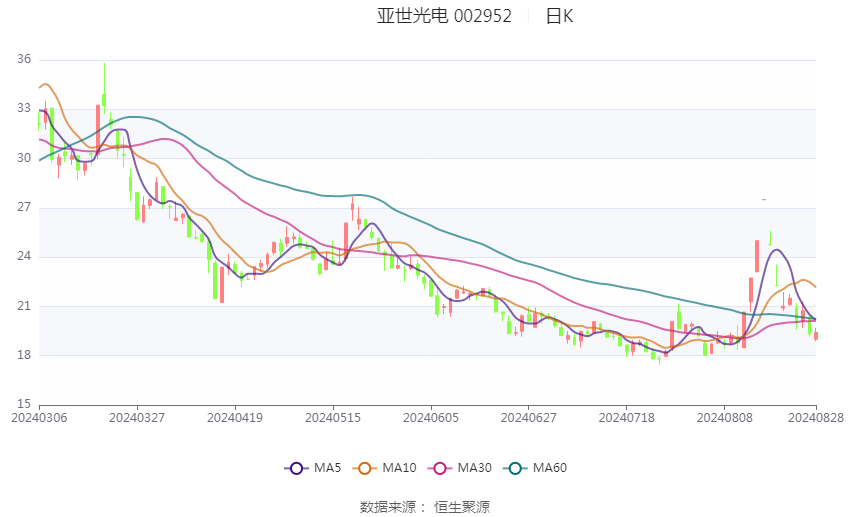Click the 日K label in title

pos(559,16)
